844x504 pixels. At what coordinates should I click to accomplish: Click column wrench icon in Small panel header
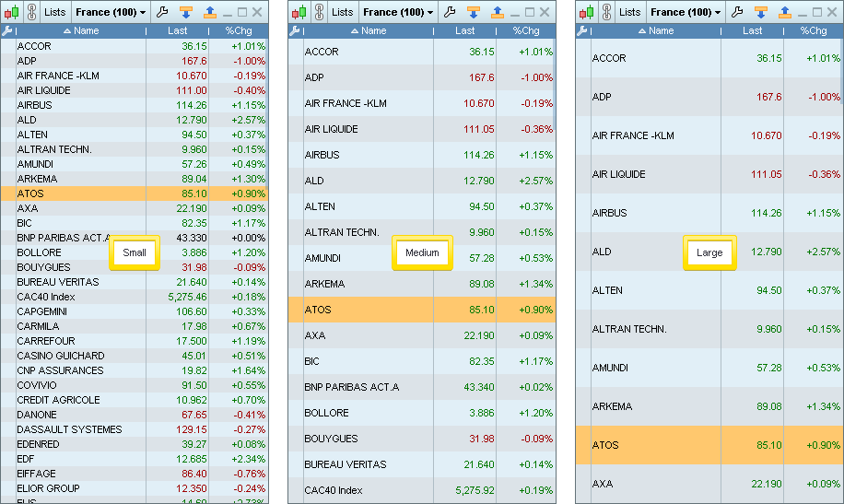(7, 30)
